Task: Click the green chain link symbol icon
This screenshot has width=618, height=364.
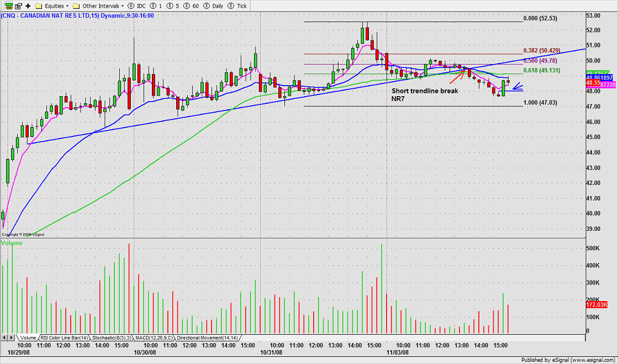Action: [x=8, y=6]
